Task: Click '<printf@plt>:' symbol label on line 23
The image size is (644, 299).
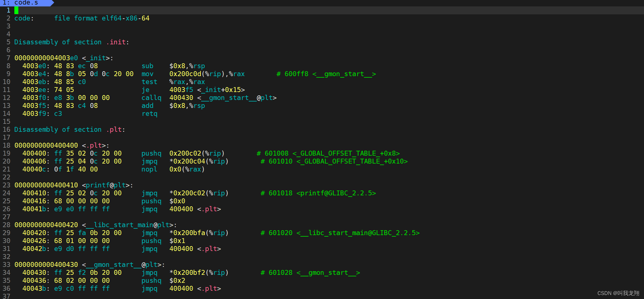Action: tap(108, 185)
